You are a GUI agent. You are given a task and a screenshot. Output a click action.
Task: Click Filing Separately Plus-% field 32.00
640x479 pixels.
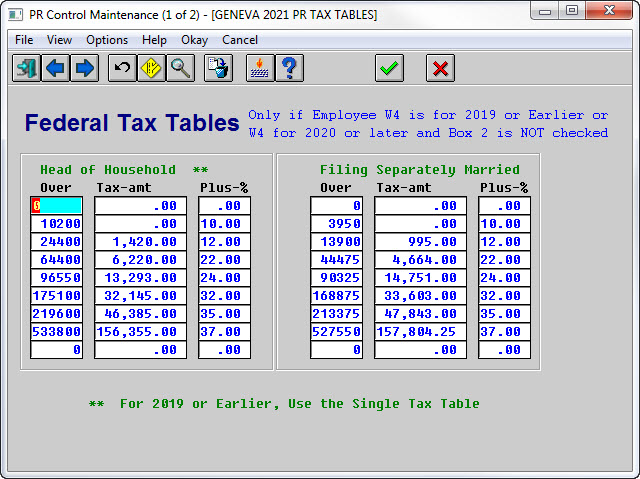click(x=504, y=295)
